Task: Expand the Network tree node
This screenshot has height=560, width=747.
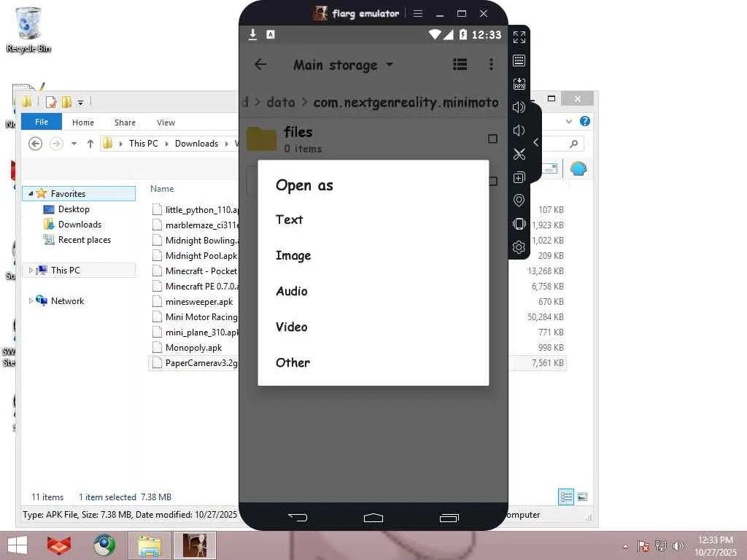Action: click(31, 301)
